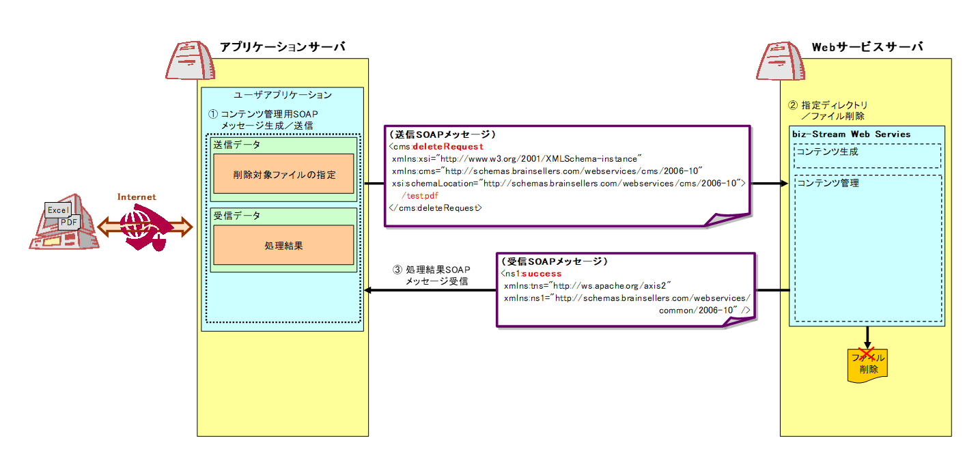
Task: Click the ユーザアプリケーション label
Action: (283, 95)
